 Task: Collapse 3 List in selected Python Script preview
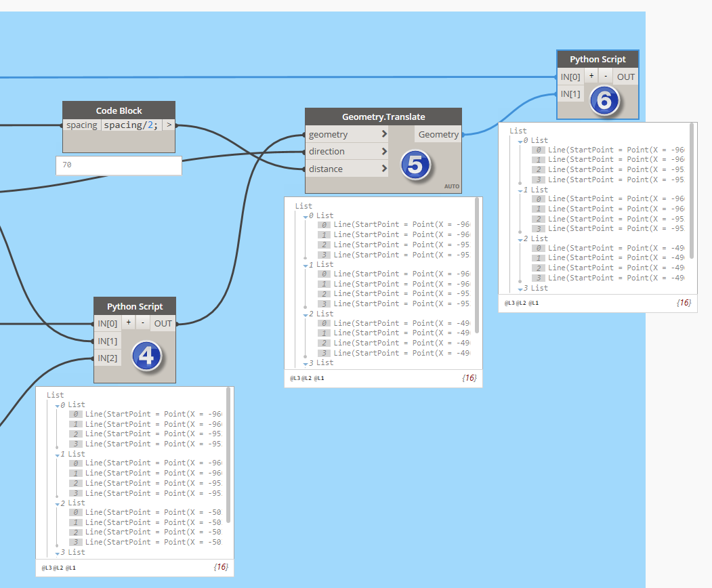(520, 289)
